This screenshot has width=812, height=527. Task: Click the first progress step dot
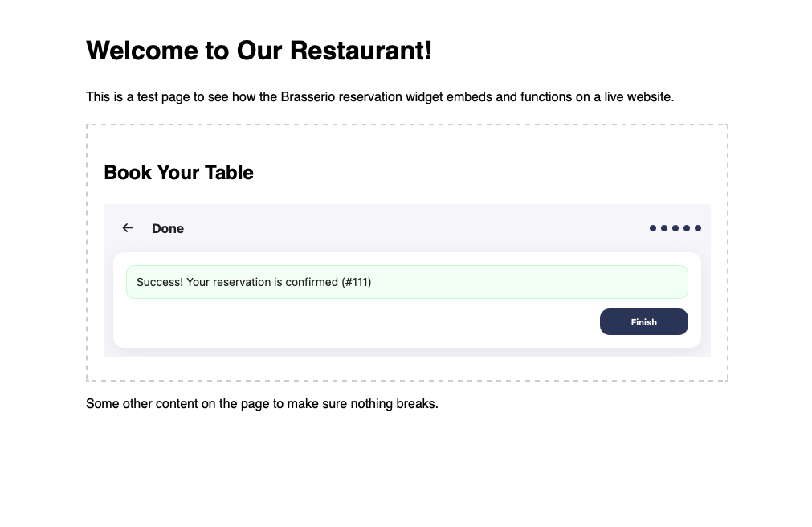(x=653, y=229)
